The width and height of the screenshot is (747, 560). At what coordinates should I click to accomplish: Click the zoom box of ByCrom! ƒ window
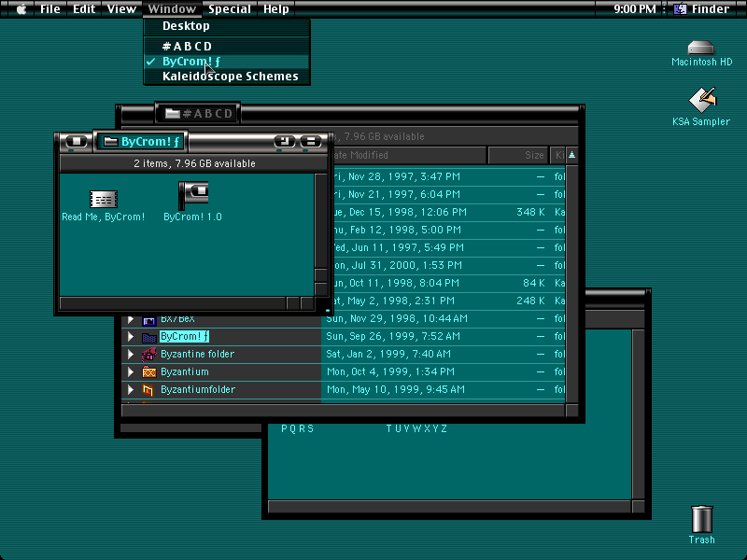[285, 142]
